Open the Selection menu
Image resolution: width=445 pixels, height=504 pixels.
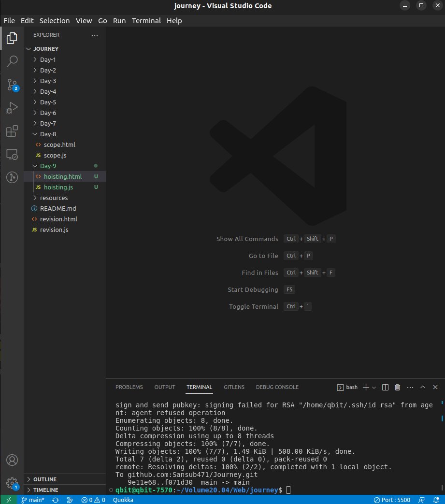coord(54,21)
